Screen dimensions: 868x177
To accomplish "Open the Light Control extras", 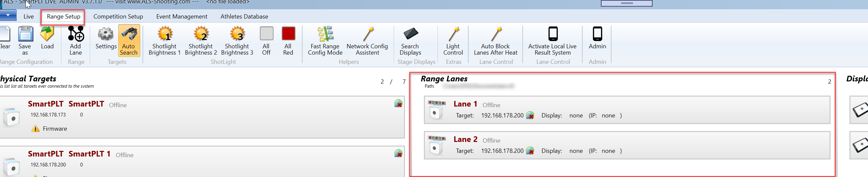I will point(453,34).
